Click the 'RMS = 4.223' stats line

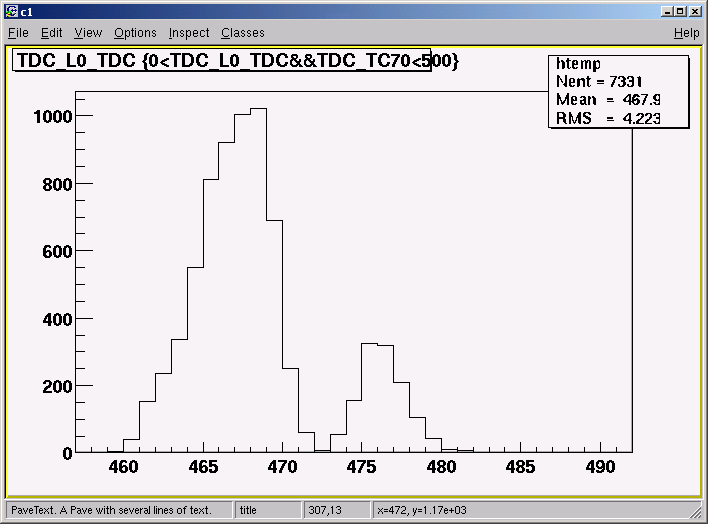tap(608, 118)
